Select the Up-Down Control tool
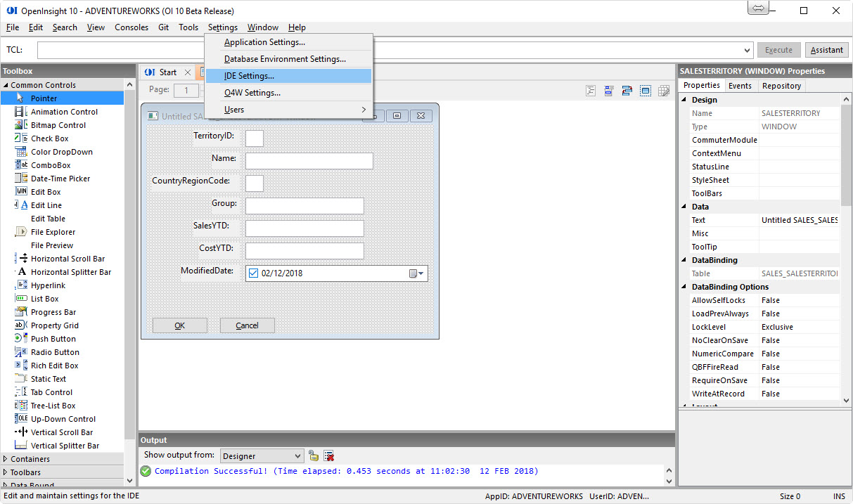 tap(62, 419)
